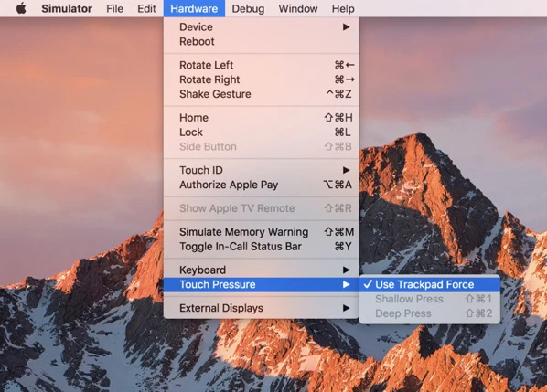547x392 pixels.
Task: Select Shallow Press option
Action: [429, 299]
